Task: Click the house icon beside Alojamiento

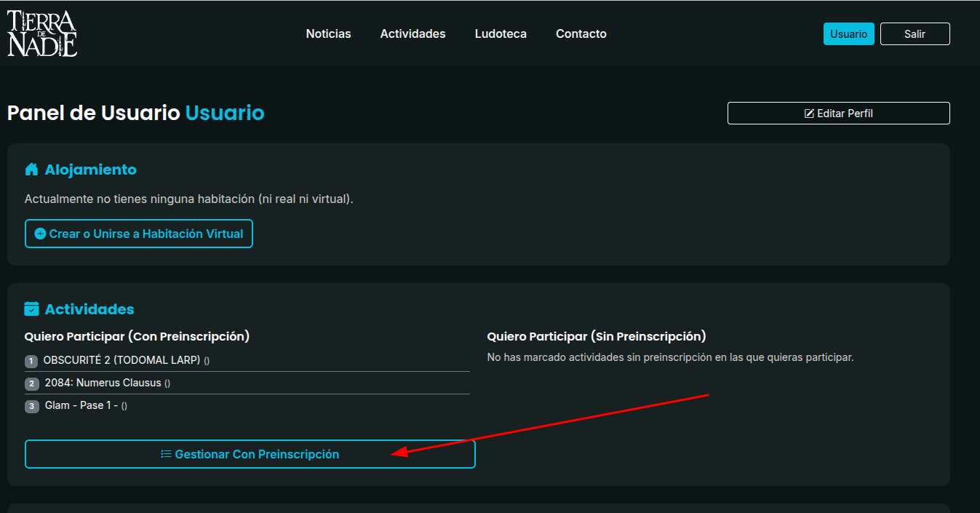Action: coord(31,170)
